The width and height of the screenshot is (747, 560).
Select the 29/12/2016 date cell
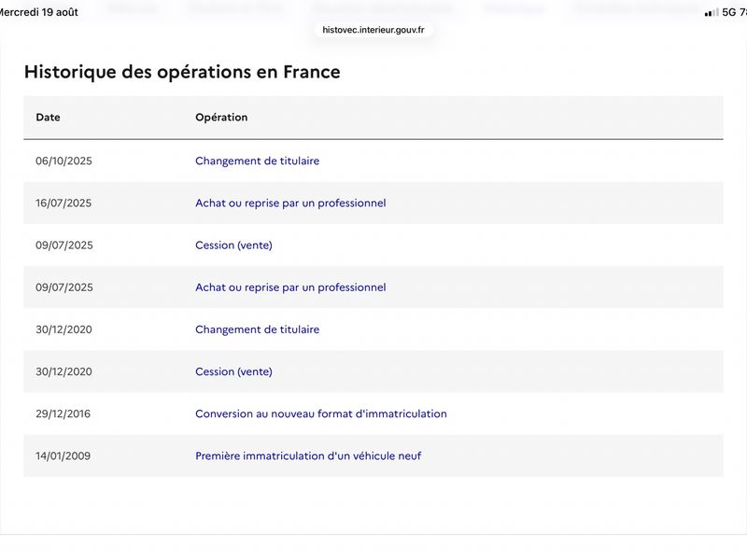point(63,413)
